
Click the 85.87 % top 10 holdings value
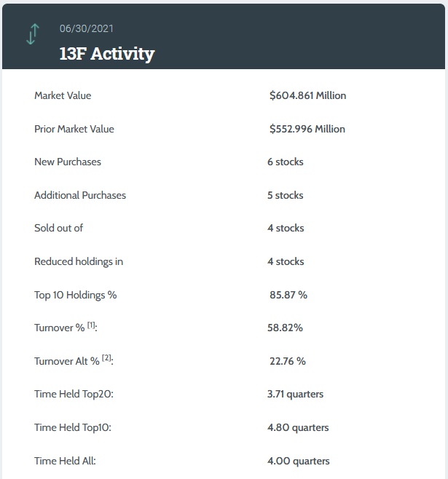pos(288,295)
